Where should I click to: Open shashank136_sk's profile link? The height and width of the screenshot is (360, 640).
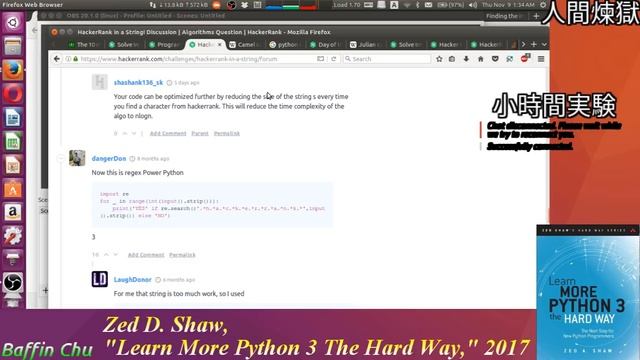pyautogui.click(x=138, y=82)
